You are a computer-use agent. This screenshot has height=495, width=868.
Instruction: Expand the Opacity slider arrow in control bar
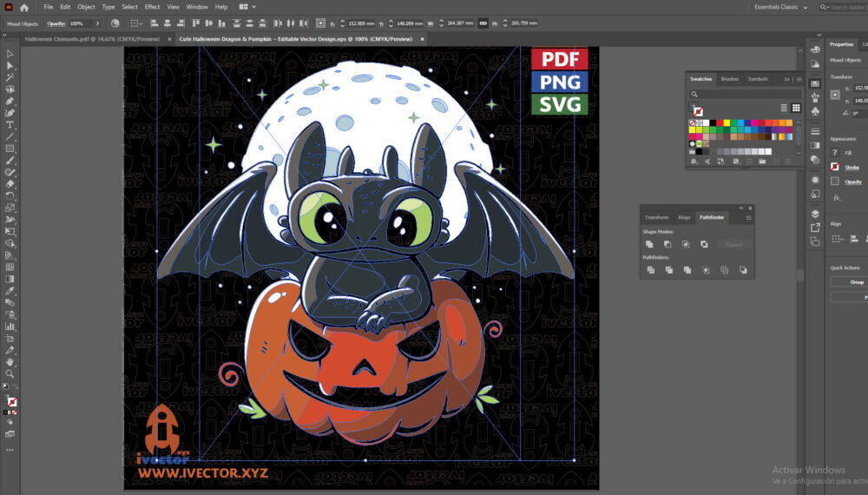tap(97, 23)
